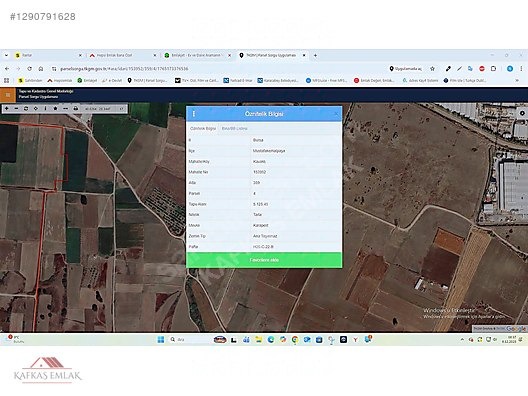Reload the browser page
Image resolution: width=528 pixels, height=396 pixels.
(30, 69)
